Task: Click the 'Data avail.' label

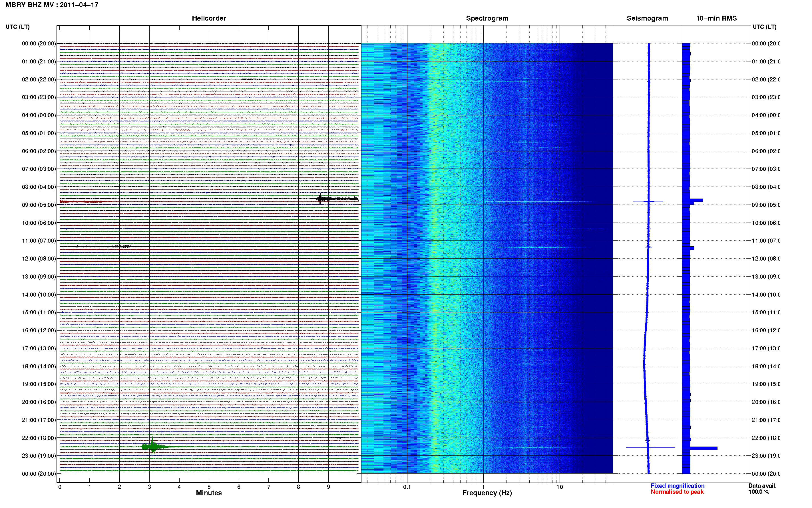Action: (762, 486)
